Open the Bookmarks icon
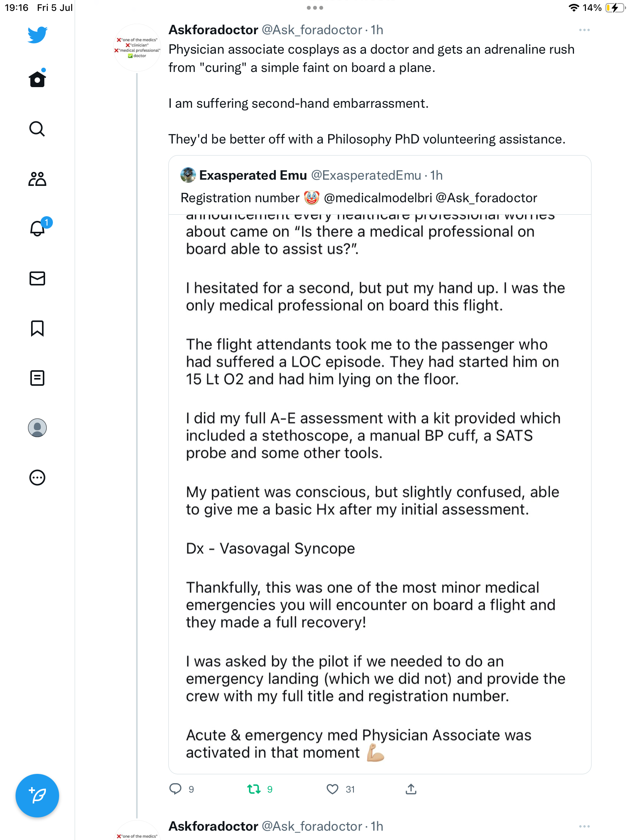The width and height of the screenshot is (630, 840). (37, 328)
